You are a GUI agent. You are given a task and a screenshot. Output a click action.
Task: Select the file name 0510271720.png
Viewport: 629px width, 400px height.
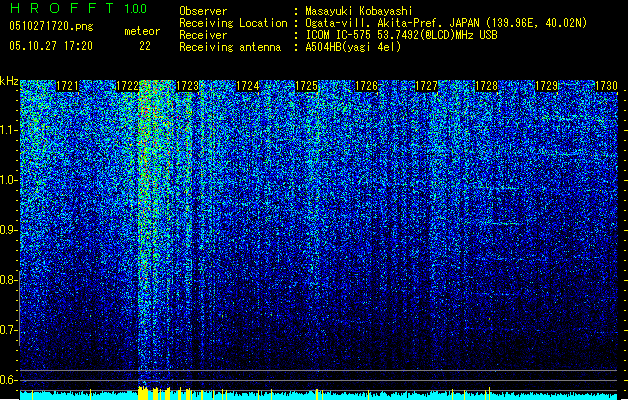tap(51, 26)
